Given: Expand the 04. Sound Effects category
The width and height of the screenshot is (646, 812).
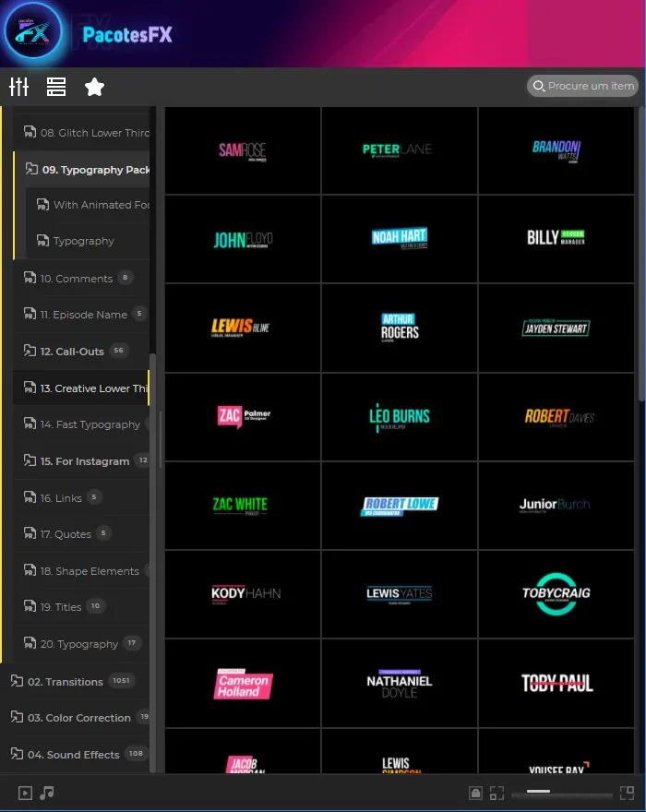Looking at the screenshot, I should pyautogui.click(x=17, y=755).
